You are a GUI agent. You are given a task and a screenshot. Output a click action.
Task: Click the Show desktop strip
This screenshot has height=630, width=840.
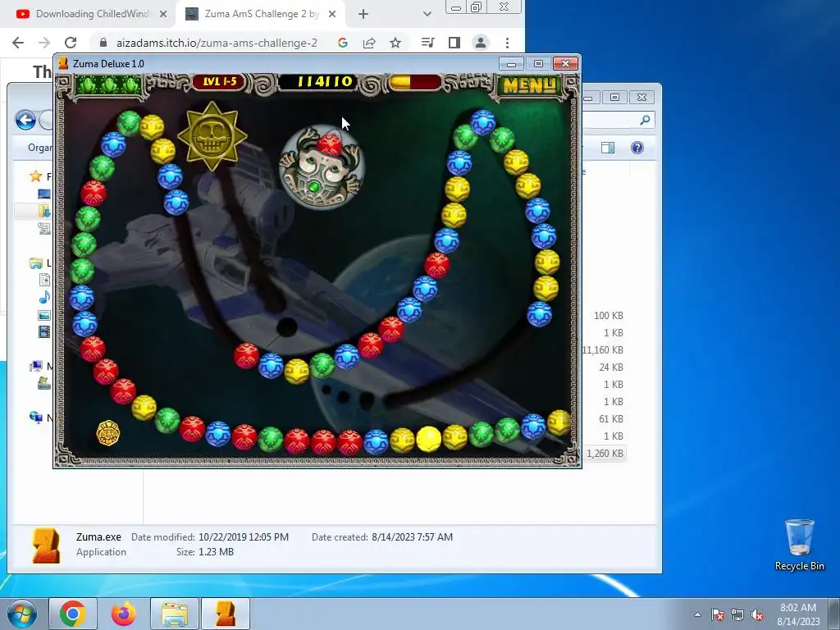(x=834, y=614)
